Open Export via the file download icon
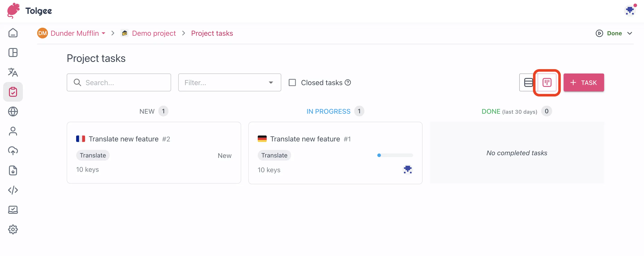The image size is (644, 256). click(x=13, y=170)
